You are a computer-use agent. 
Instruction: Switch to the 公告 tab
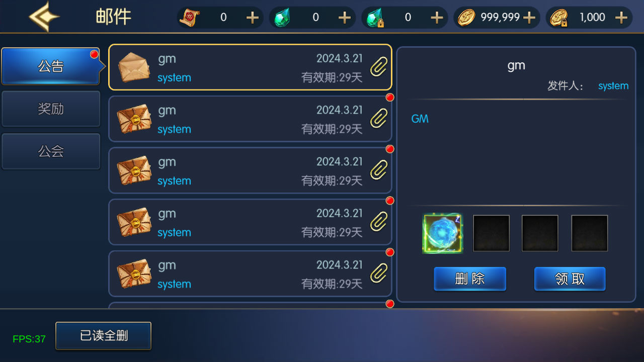click(x=51, y=66)
